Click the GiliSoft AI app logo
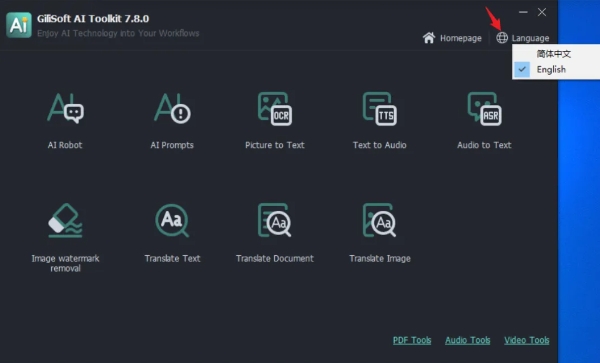This screenshot has width=600, height=363. click(x=19, y=25)
